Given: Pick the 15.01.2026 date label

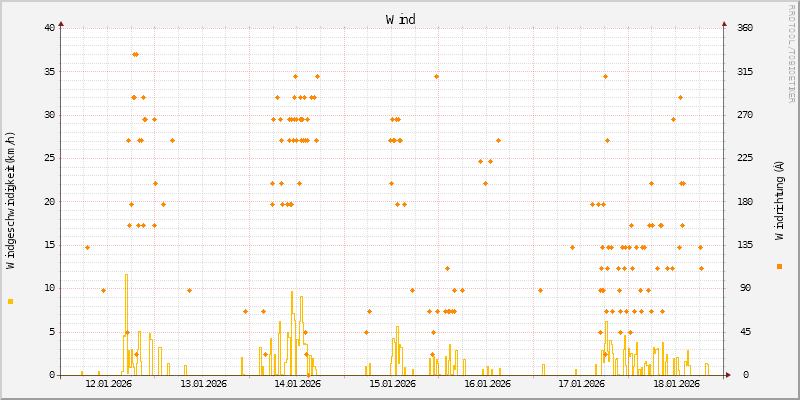Looking at the screenshot, I should 391,383.
